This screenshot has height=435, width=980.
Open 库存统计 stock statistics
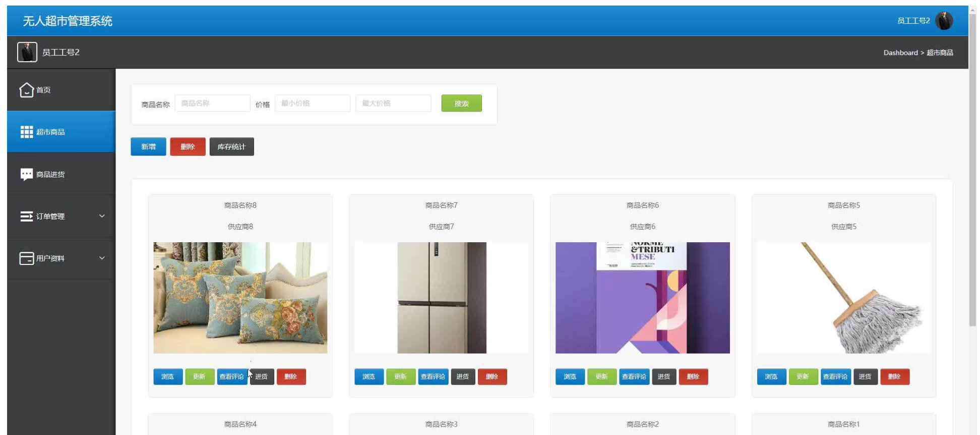coord(231,147)
